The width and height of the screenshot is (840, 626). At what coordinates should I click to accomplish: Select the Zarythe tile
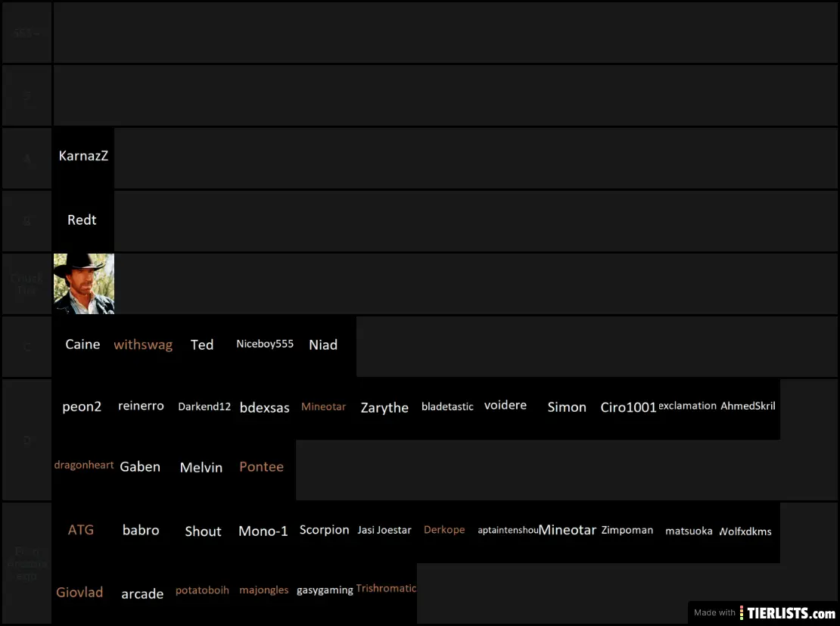tap(384, 408)
